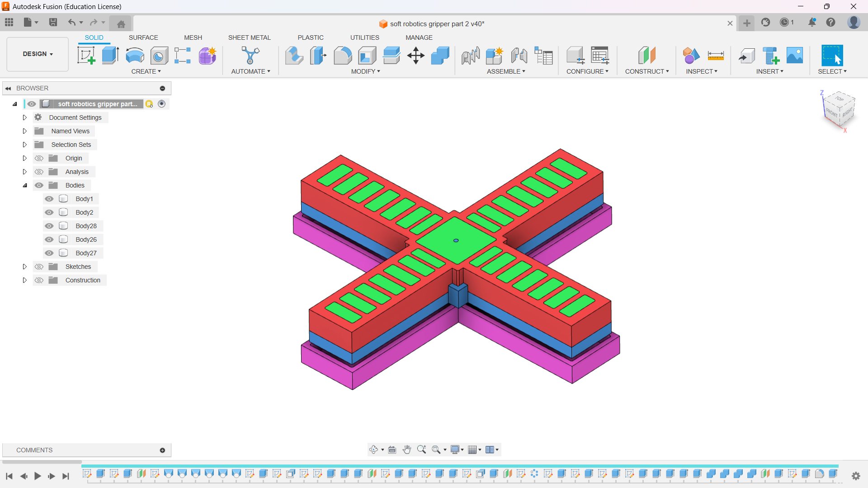868x488 pixels.
Task: Switch to the SURFACE tab
Action: click(143, 38)
